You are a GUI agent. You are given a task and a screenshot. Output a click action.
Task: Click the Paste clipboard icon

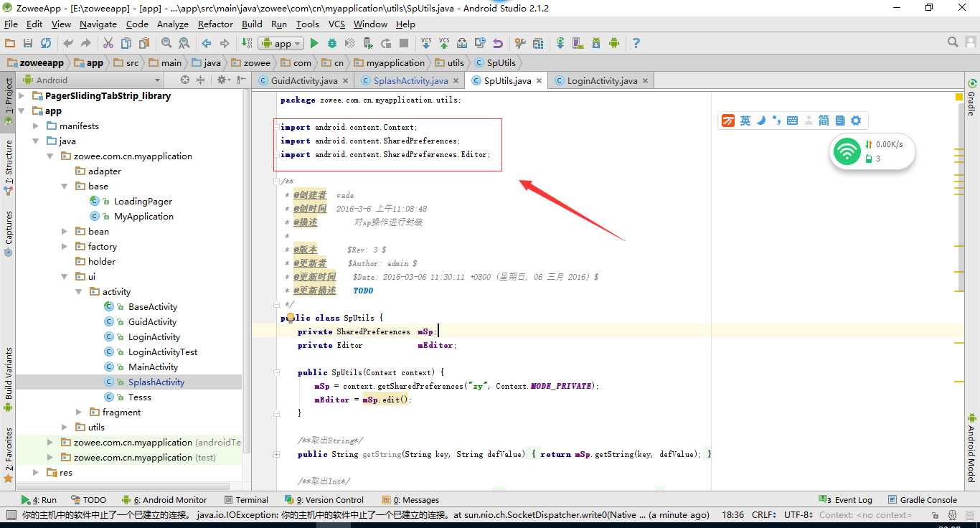pos(144,43)
